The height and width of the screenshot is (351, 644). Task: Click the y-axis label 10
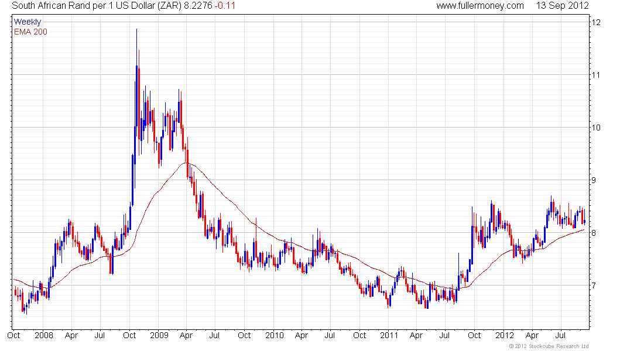point(595,128)
